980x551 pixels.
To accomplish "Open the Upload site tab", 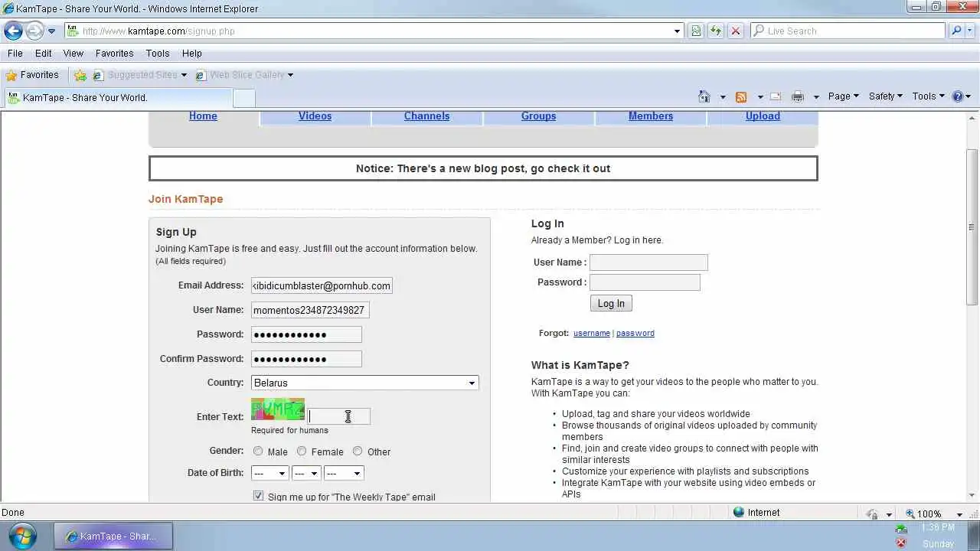I will pyautogui.click(x=763, y=116).
